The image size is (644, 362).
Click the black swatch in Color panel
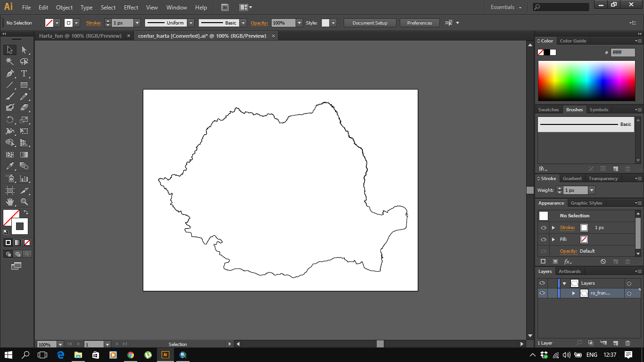coord(547,52)
